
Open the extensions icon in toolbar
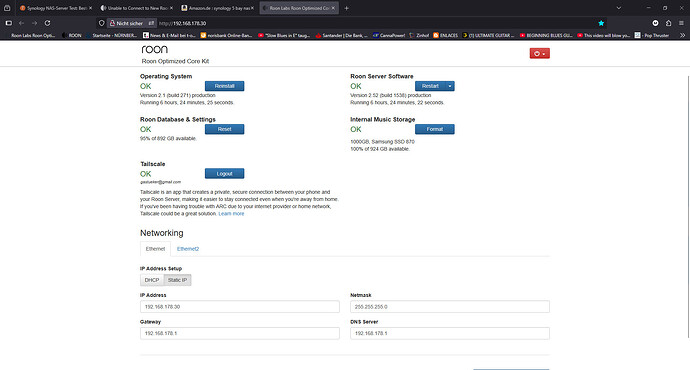(x=668, y=23)
